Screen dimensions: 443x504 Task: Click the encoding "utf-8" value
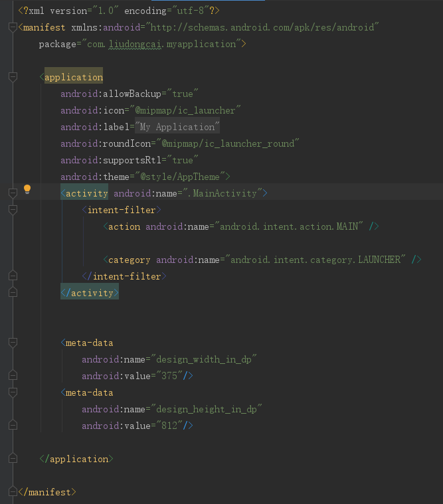(191, 11)
